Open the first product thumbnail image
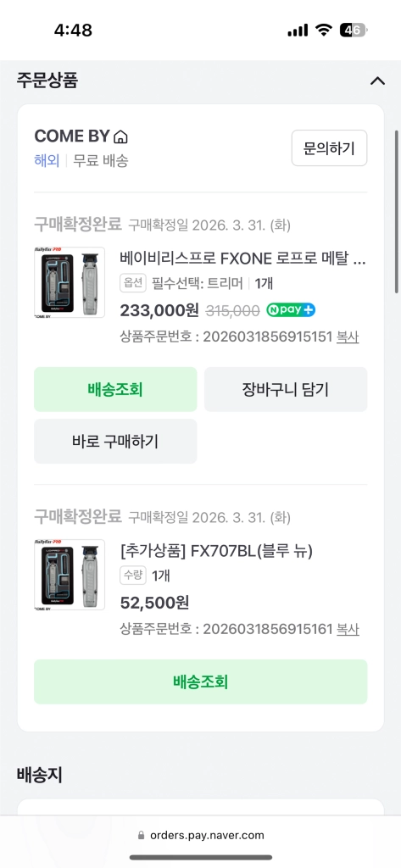Screen dimensions: 401x868 tap(70, 282)
